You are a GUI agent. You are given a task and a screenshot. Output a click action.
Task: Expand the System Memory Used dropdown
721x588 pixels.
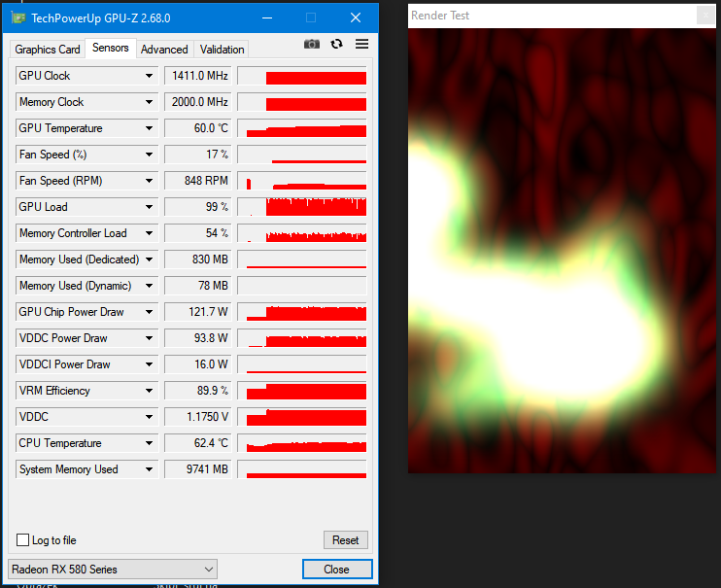[x=149, y=469]
